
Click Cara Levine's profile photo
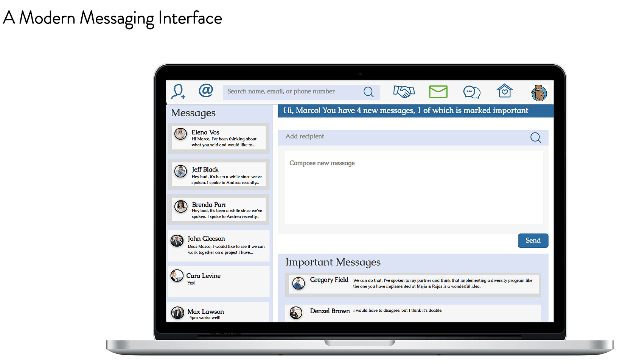click(177, 276)
